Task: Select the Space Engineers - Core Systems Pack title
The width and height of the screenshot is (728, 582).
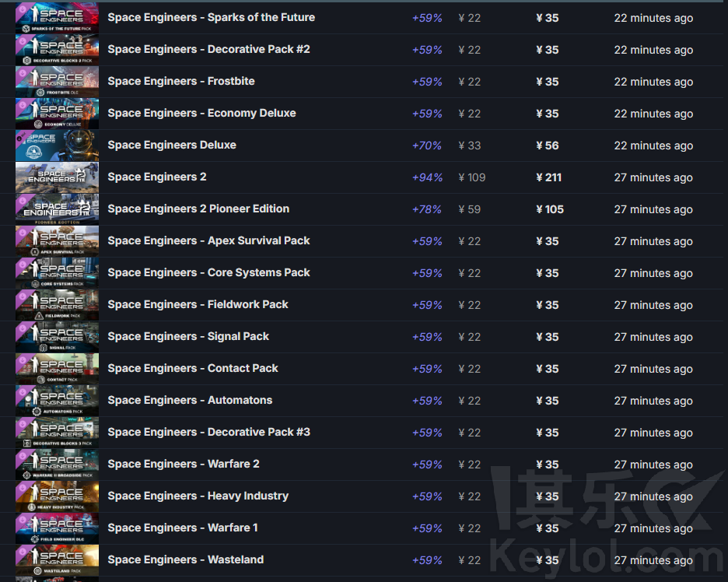Action: [208, 272]
